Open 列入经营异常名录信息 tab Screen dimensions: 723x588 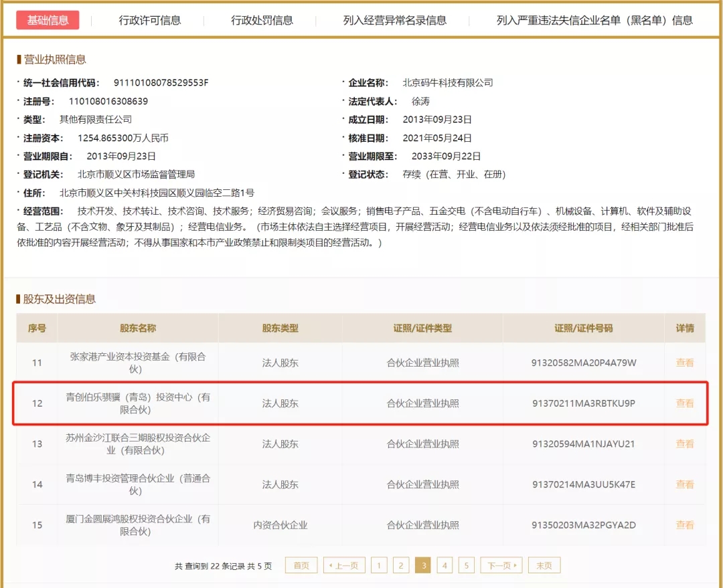395,20
